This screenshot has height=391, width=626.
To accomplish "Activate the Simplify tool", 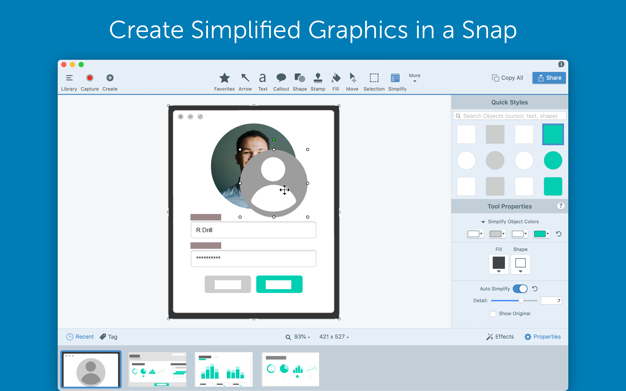I will click(397, 81).
